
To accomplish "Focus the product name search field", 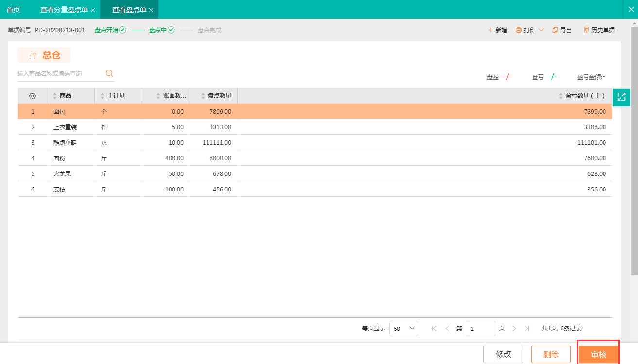I will pyautogui.click(x=58, y=74).
